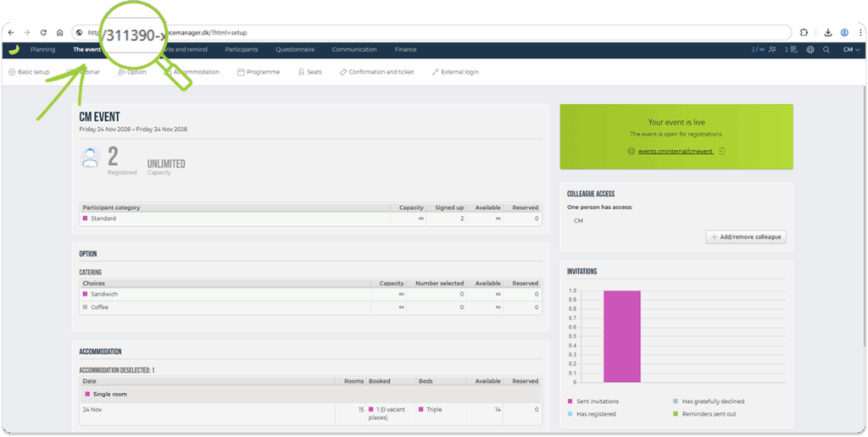The width and height of the screenshot is (868, 437).
Task: Open the Programme setup tab
Action: pyautogui.click(x=259, y=72)
